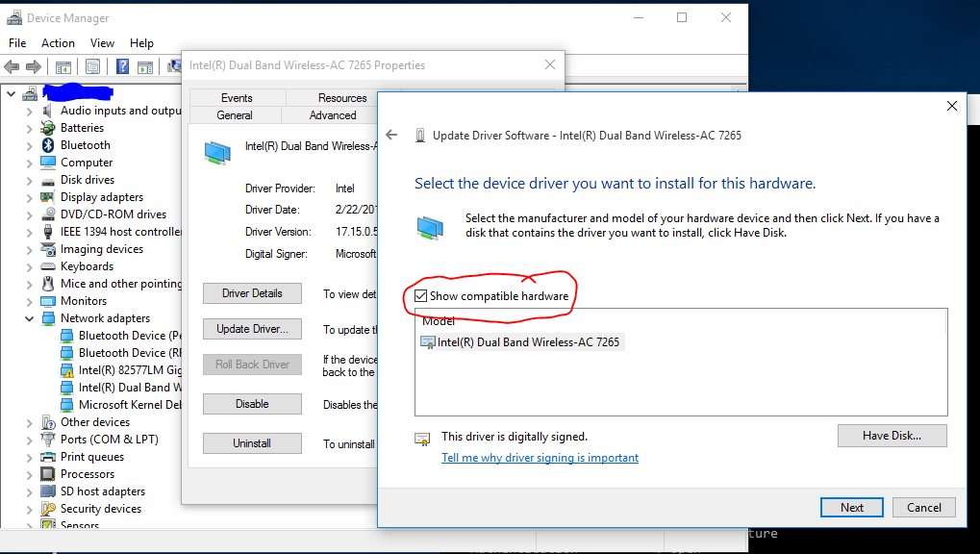The height and width of the screenshot is (554, 980).
Task: Expand the Display adapters category
Action: click(x=30, y=197)
